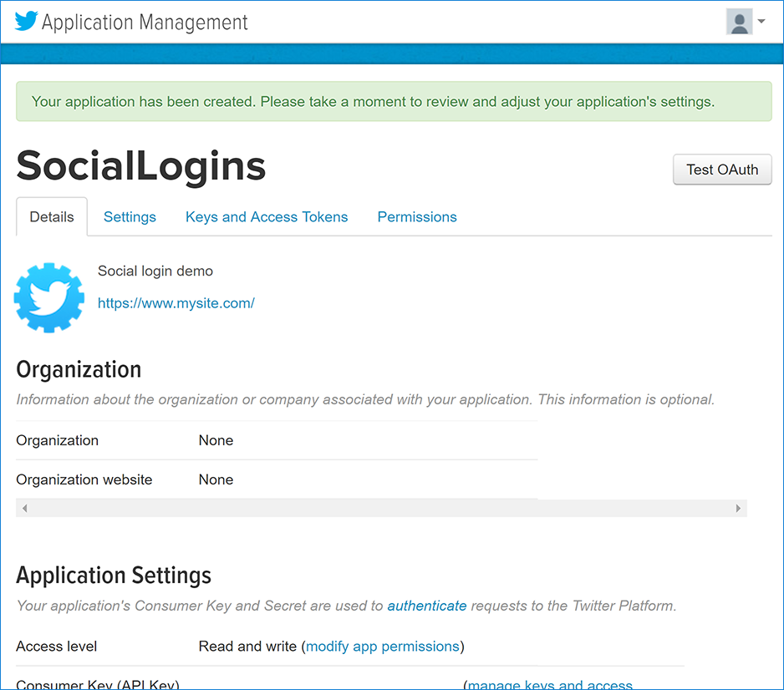
Task: Click the right scroll arrow on the scrollbar
Action: pyautogui.click(x=738, y=508)
